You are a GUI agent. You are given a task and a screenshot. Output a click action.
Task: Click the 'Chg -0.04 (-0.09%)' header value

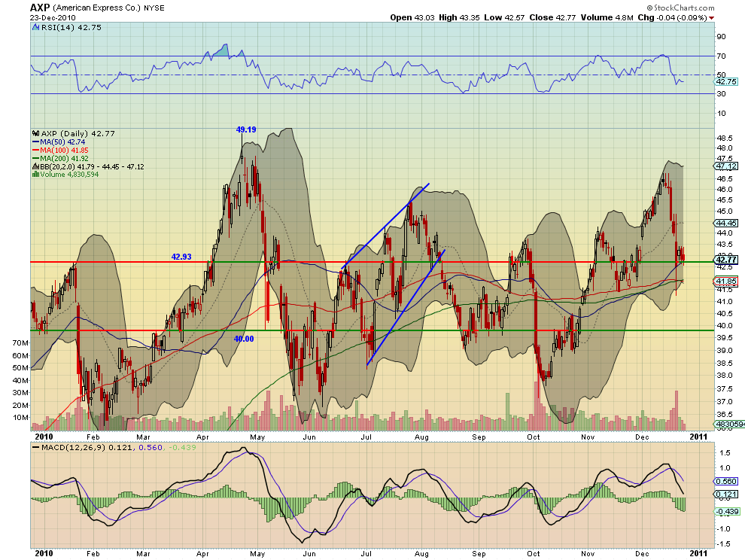tap(672, 17)
